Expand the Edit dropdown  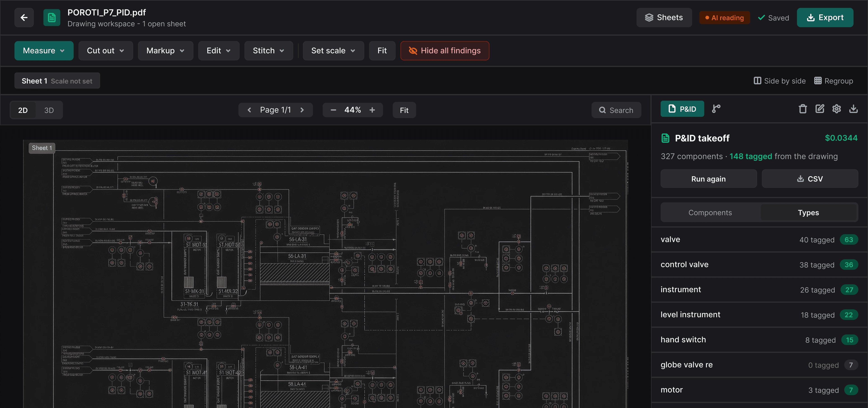click(219, 51)
